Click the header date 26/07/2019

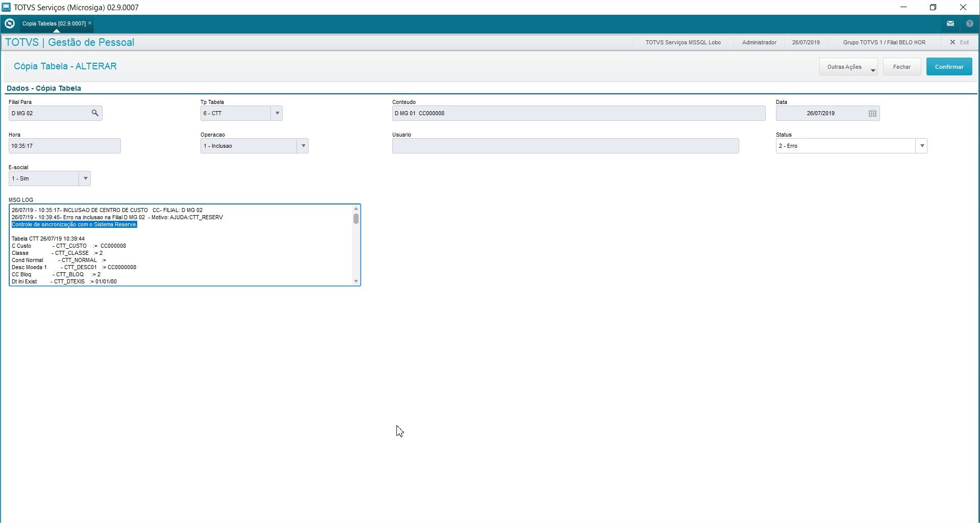point(806,42)
